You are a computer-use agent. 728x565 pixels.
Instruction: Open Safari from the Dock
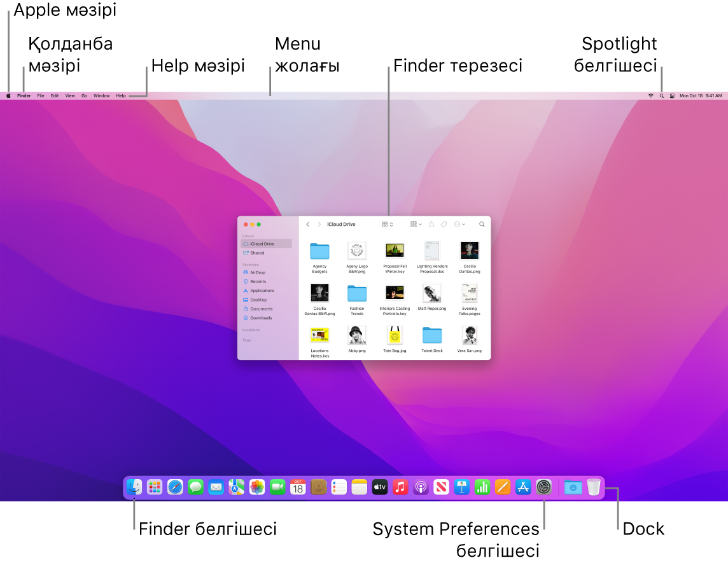click(175, 487)
